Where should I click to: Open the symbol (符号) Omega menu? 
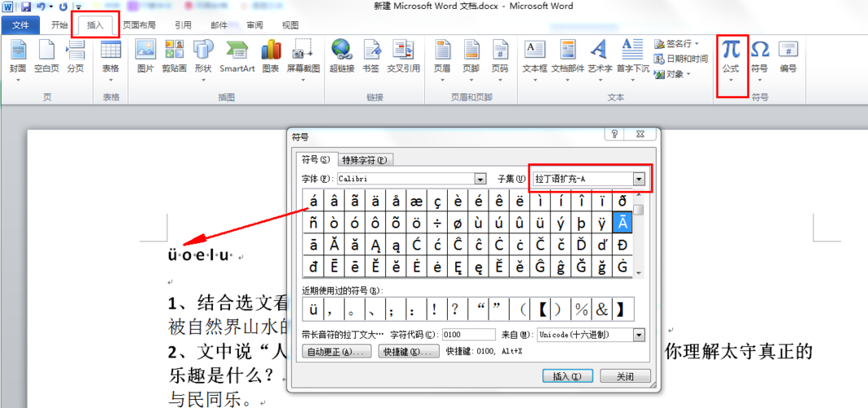point(759,60)
